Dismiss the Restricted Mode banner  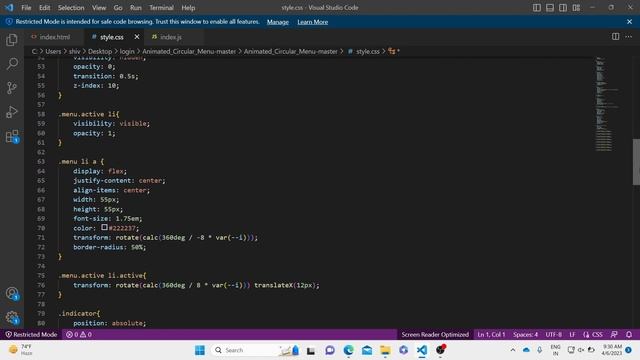click(629, 22)
